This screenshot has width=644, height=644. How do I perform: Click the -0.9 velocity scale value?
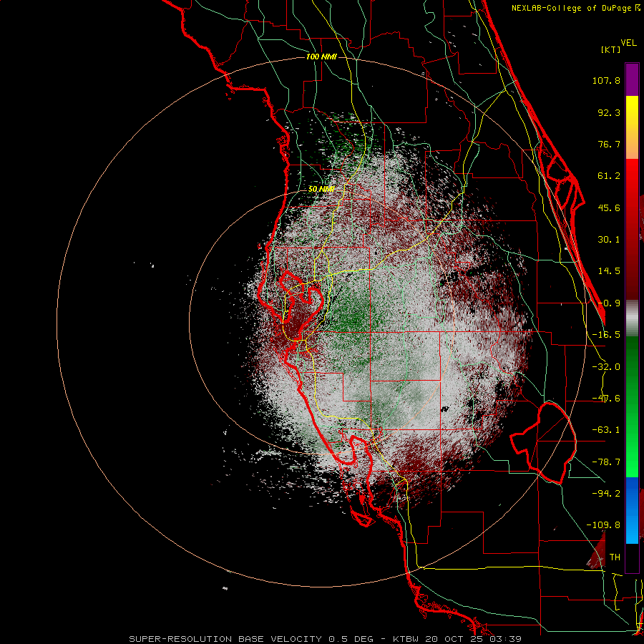[609, 303]
